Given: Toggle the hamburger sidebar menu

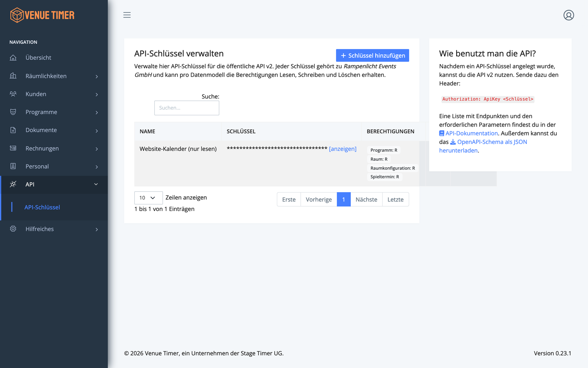Looking at the screenshot, I should pos(127,15).
